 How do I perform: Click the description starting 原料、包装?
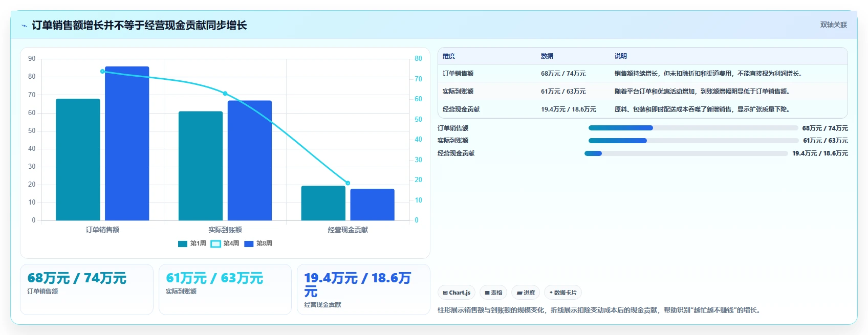coord(702,109)
